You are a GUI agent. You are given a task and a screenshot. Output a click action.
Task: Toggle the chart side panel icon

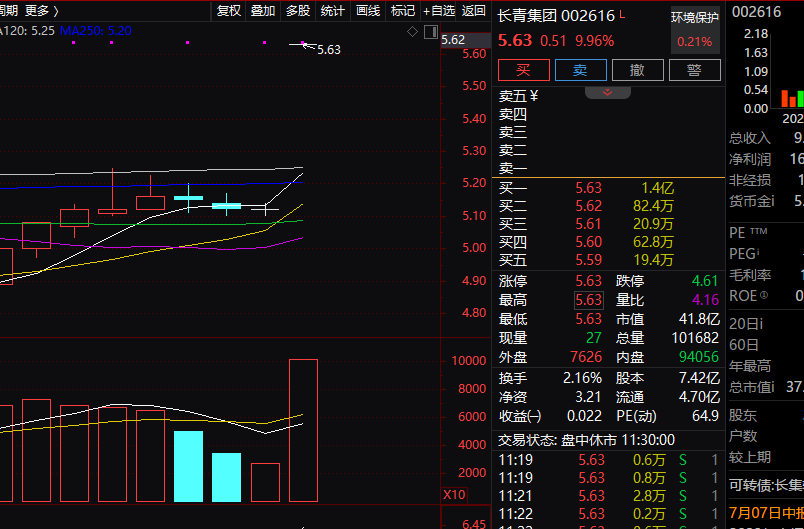[x=431, y=32]
